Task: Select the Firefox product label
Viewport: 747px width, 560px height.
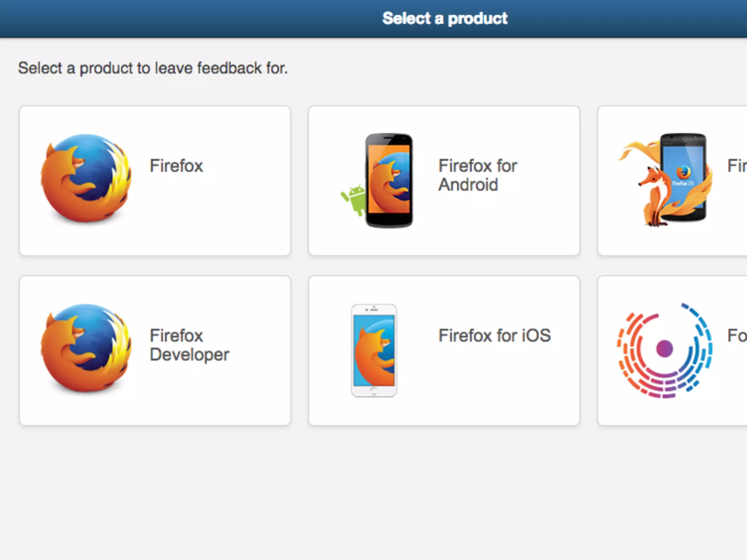Action: click(176, 166)
